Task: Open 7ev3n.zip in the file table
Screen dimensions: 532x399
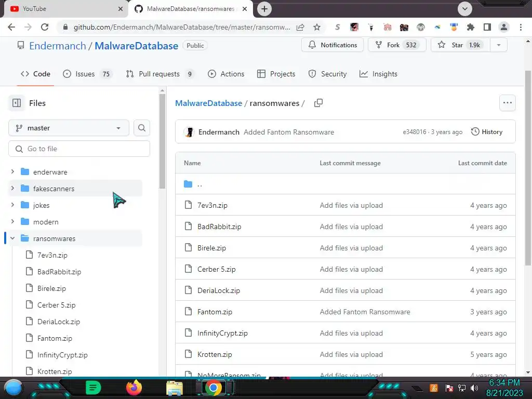Action: [x=212, y=205]
